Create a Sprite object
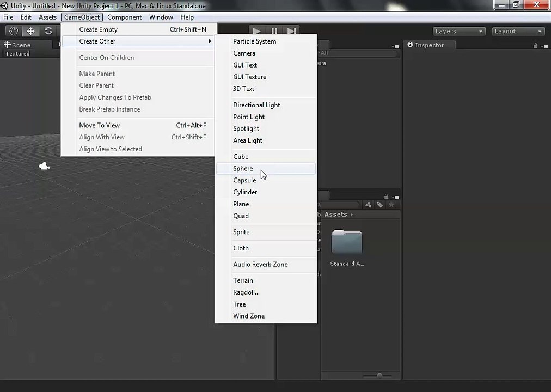Screen dimensions: 551x392 coord(266,232)
